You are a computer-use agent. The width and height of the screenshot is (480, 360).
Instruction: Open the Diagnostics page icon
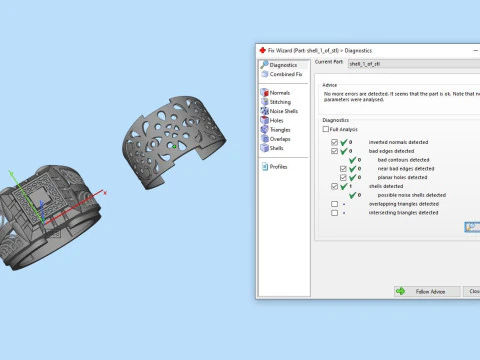(264, 64)
